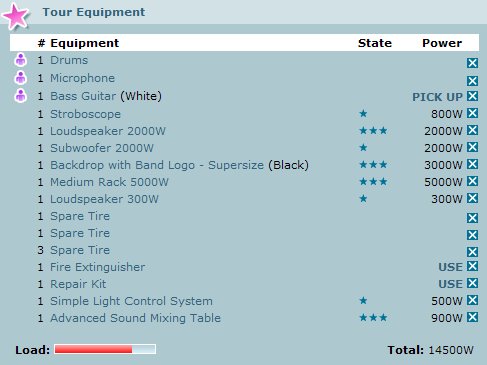This screenshot has width=487, height=365.
Task: Remove the Advanced Sound Mixing Table entry
Action: [x=472, y=317]
